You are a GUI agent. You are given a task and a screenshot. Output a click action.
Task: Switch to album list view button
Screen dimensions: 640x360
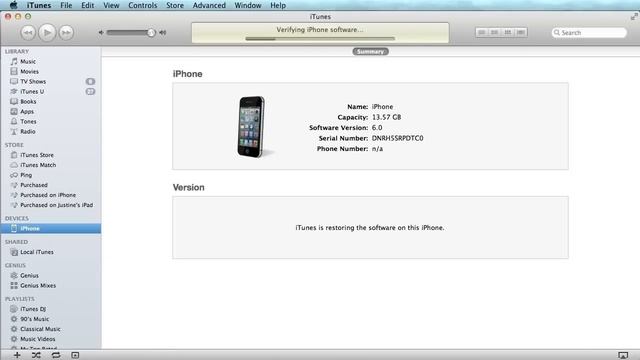pyautogui.click(x=495, y=32)
